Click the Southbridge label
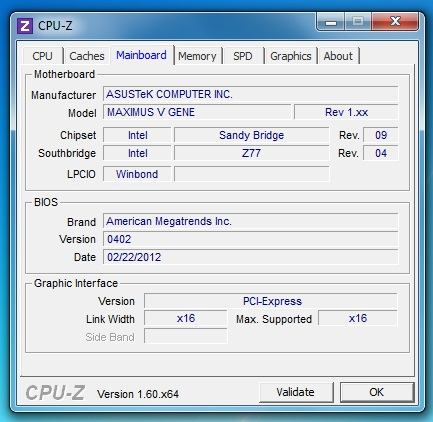Screen dimensions: 433x422 point(67,154)
